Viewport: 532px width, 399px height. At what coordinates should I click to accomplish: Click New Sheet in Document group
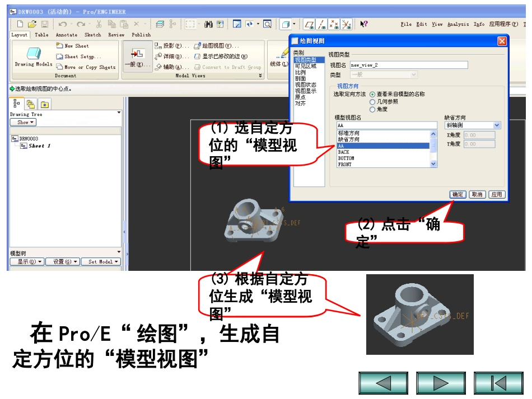[x=73, y=46]
